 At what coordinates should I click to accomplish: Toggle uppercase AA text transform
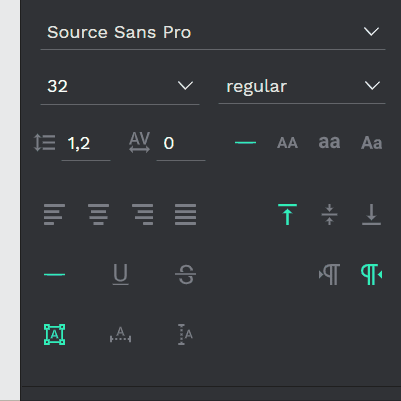coord(287,143)
